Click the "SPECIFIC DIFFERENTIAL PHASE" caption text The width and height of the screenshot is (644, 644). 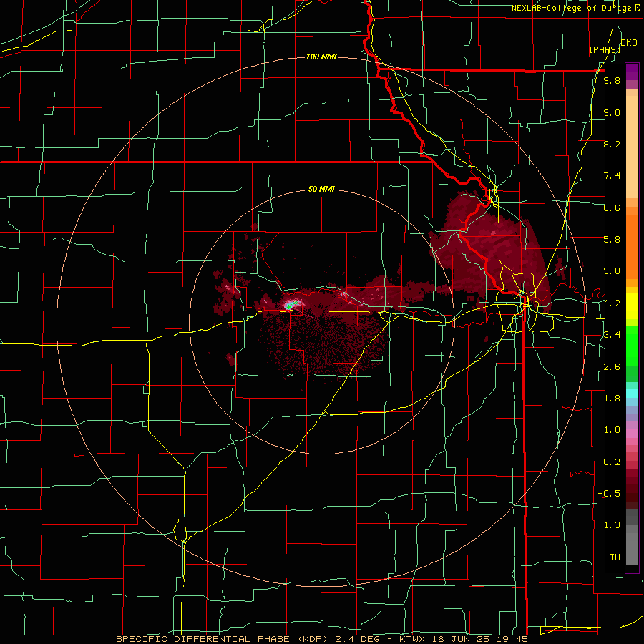(x=203, y=639)
